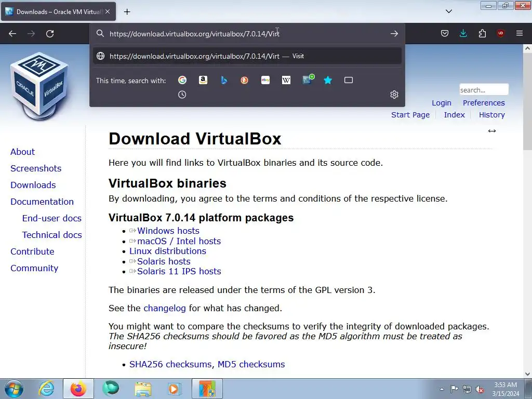The image size is (532, 399).
Task: Search in history clock icon
Action: click(182, 95)
